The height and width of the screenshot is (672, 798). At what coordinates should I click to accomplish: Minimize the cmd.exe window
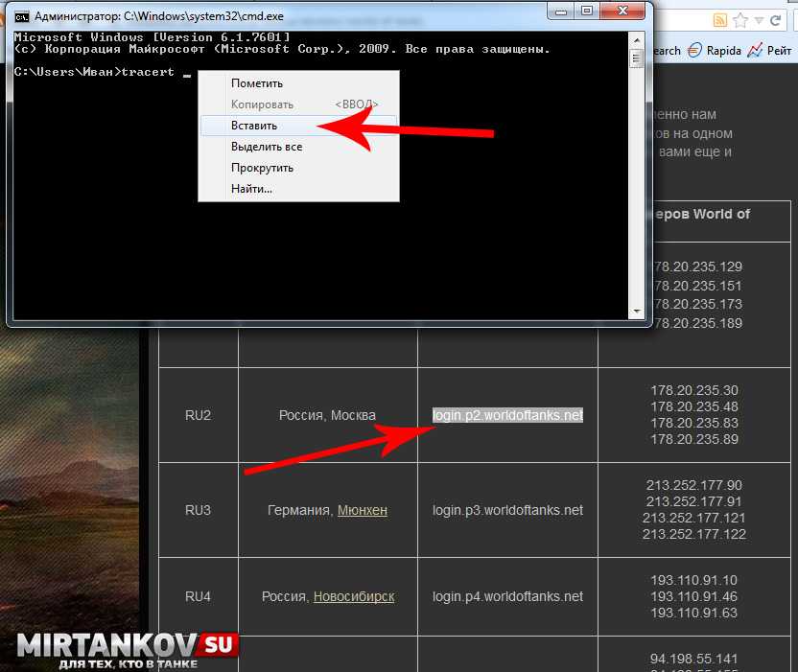click(558, 12)
